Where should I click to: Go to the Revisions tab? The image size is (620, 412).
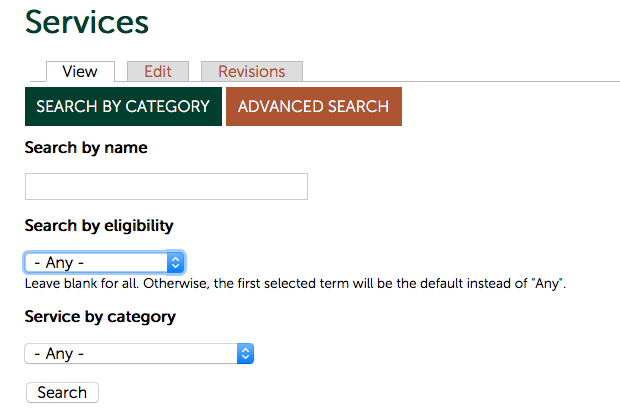click(252, 72)
